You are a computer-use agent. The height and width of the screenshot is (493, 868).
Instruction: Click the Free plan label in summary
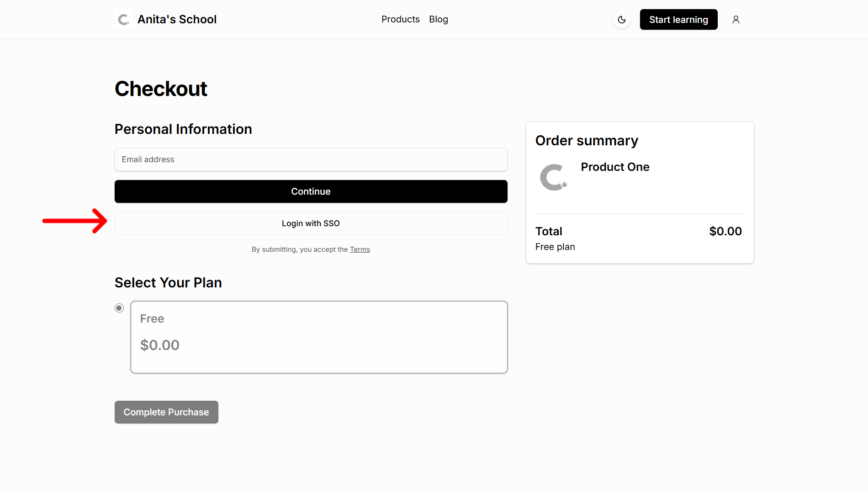coord(555,247)
